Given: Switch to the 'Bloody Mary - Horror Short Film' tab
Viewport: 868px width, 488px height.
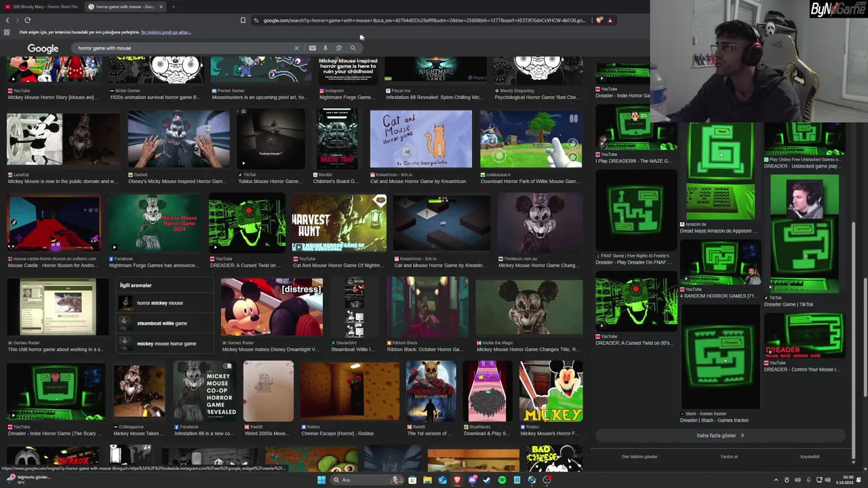Looking at the screenshot, I should [x=42, y=7].
